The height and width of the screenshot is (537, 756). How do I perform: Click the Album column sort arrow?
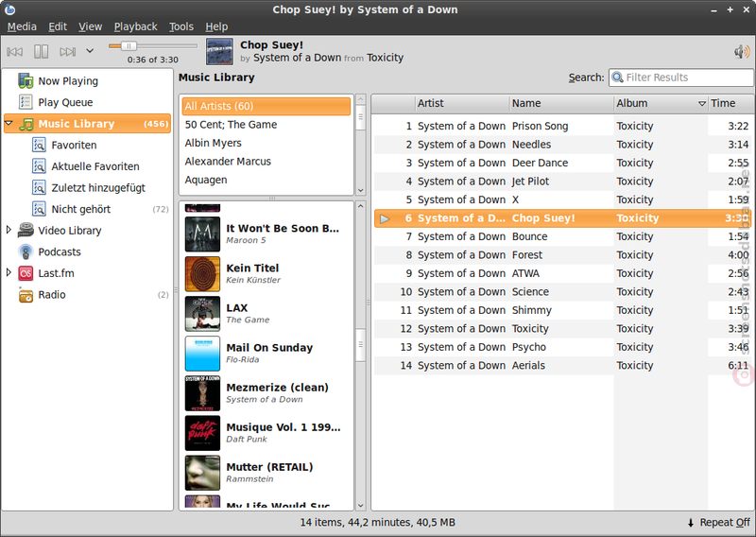point(702,103)
